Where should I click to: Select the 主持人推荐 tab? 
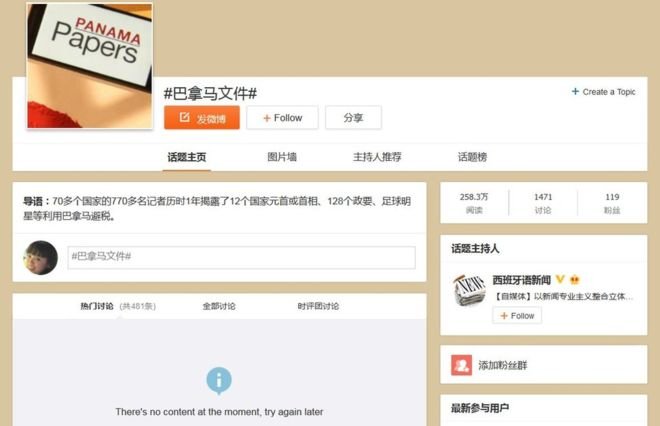pos(377,157)
